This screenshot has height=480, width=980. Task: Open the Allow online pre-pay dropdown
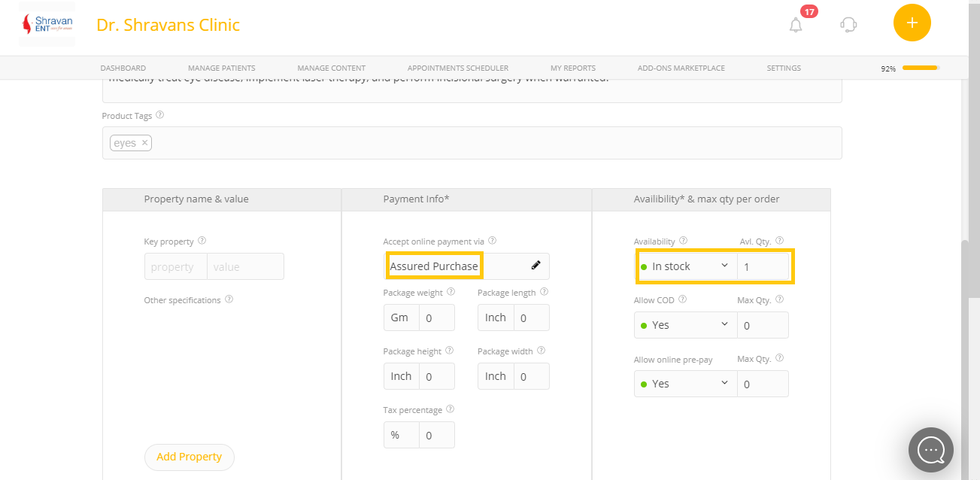click(x=686, y=384)
